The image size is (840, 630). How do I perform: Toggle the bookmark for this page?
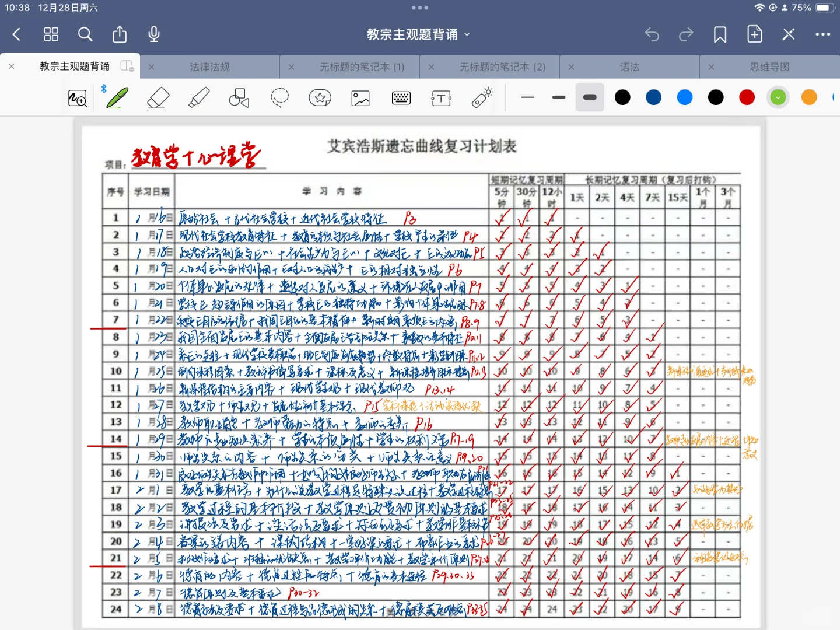(720, 34)
